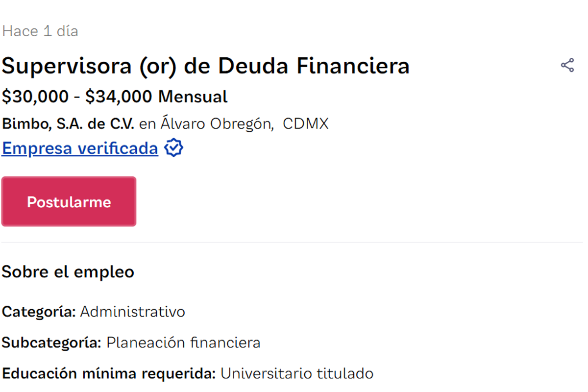Click the verified badge icon beside Empresa verificada
588x392 pixels.
coord(173,147)
